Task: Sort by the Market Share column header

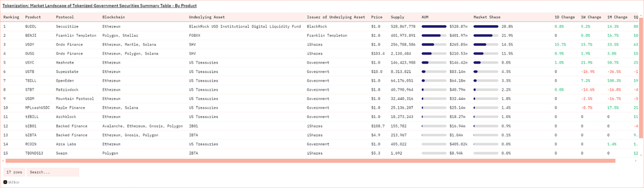Action: [x=487, y=17]
